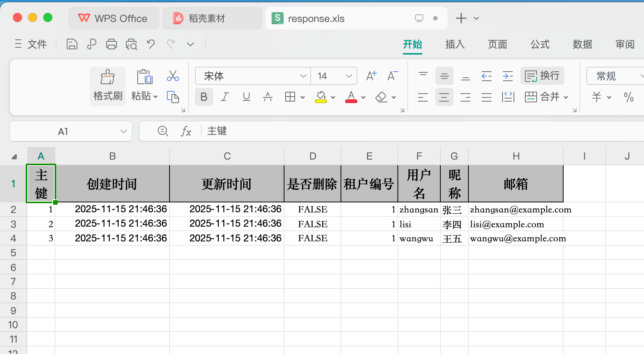Select cell containing zhangsan@example.com

click(516, 210)
